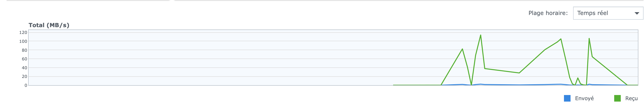Click the 20 label on the y-axis
This screenshot has height=110, width=644.
click(x=24, y=77)
